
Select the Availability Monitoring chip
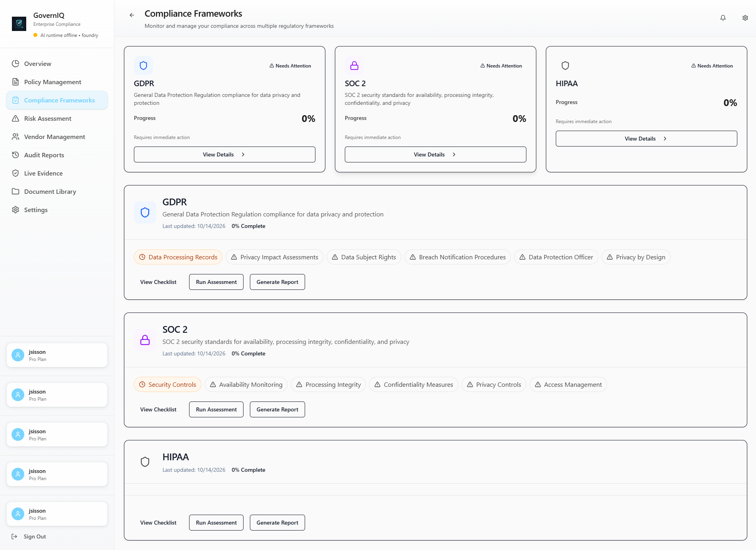coord(246,384)
